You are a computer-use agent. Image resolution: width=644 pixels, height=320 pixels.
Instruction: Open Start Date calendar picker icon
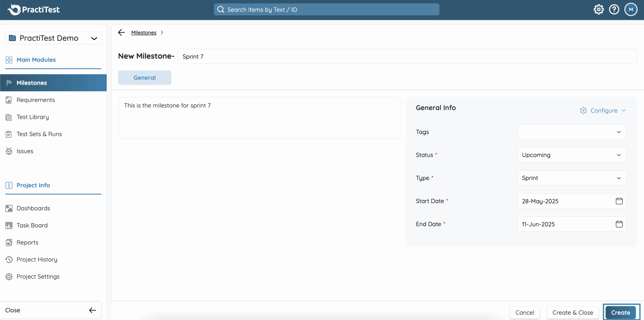pos(619,201)
